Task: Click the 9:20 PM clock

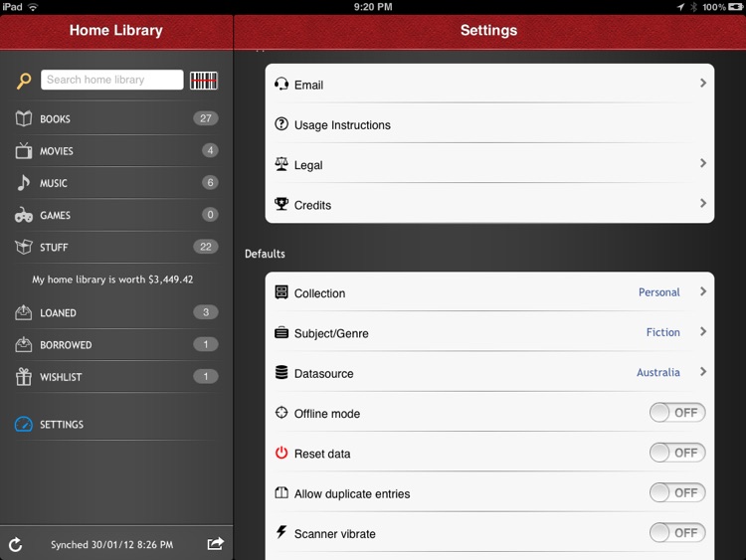Action: point(373,7)
